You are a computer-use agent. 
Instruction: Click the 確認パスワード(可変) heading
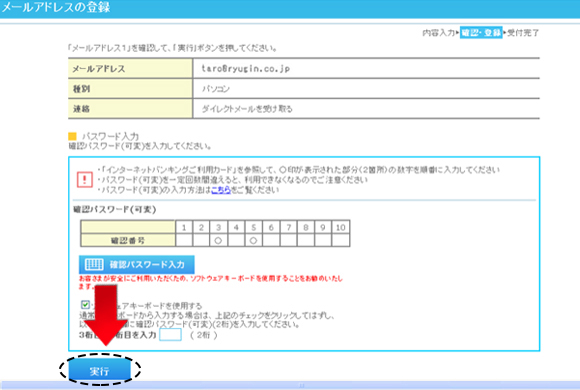115,209
